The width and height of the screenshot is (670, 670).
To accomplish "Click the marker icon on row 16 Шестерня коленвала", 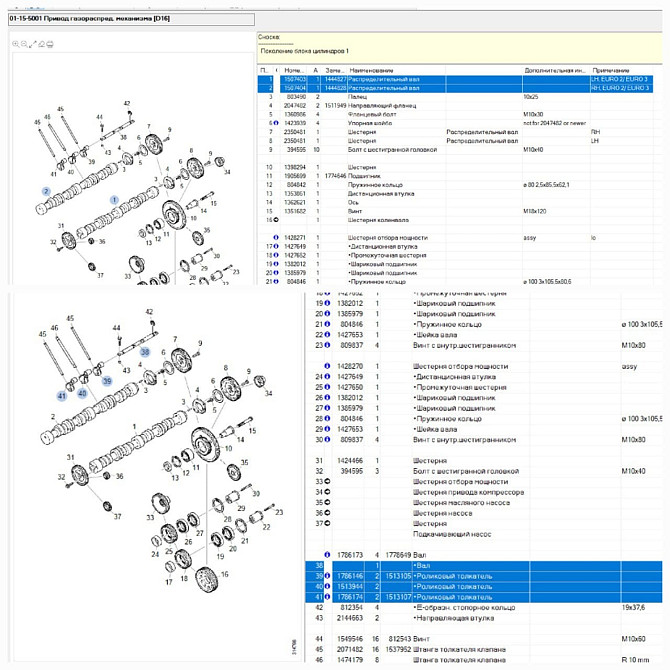I will [x=276, y=220].
